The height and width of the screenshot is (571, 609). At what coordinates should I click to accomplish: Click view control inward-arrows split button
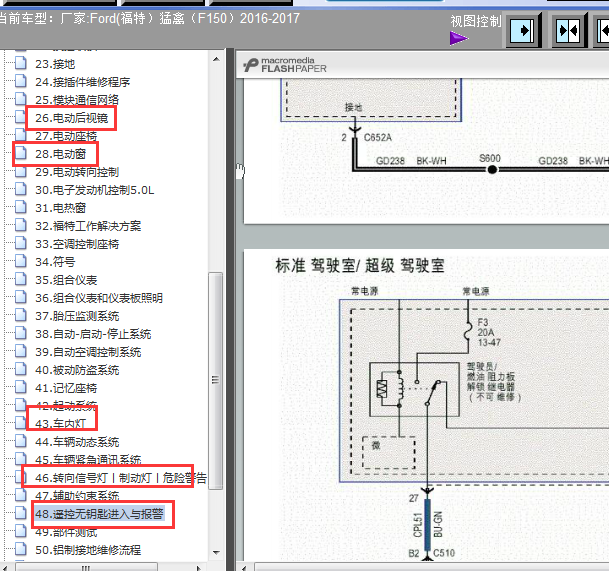coord(570,30)
